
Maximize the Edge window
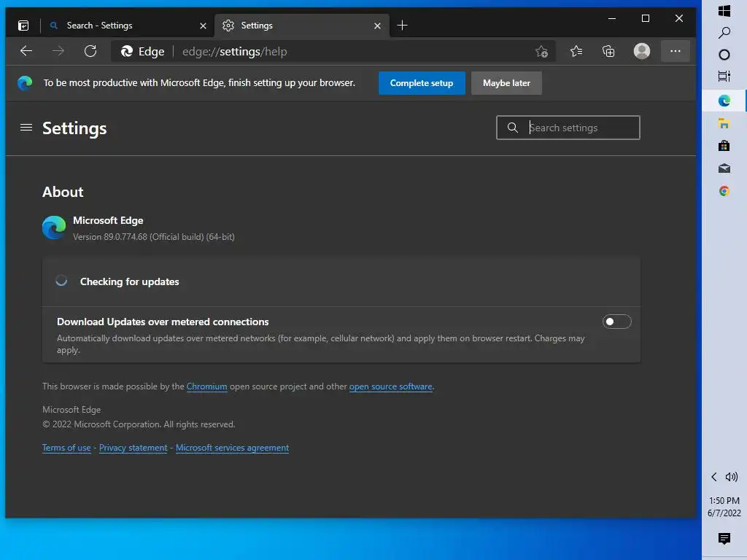646,18
